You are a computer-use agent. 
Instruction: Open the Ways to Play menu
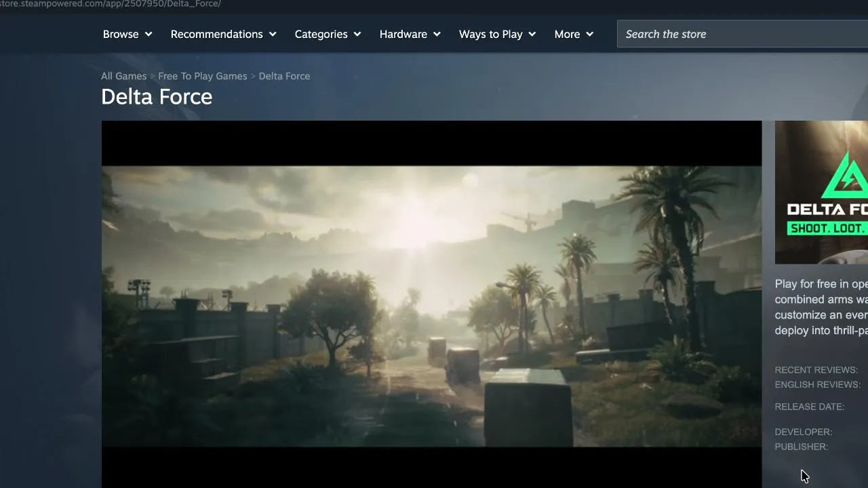pos(498,34)
